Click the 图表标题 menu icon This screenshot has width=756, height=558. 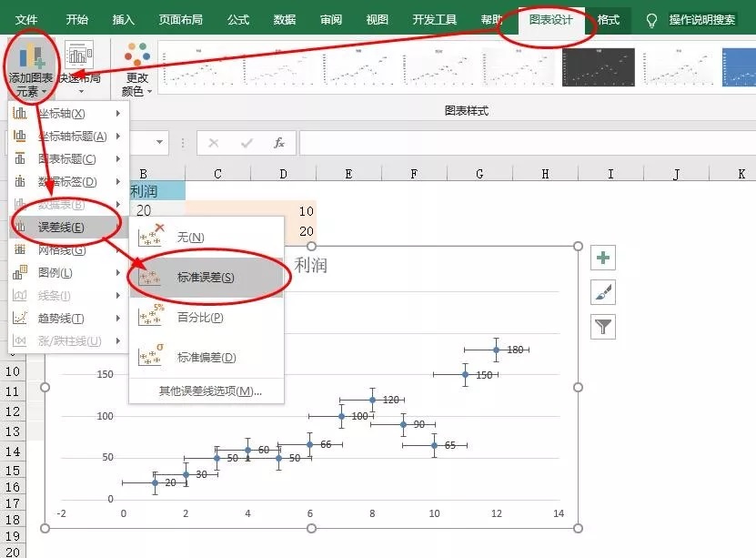click(20, 158)
